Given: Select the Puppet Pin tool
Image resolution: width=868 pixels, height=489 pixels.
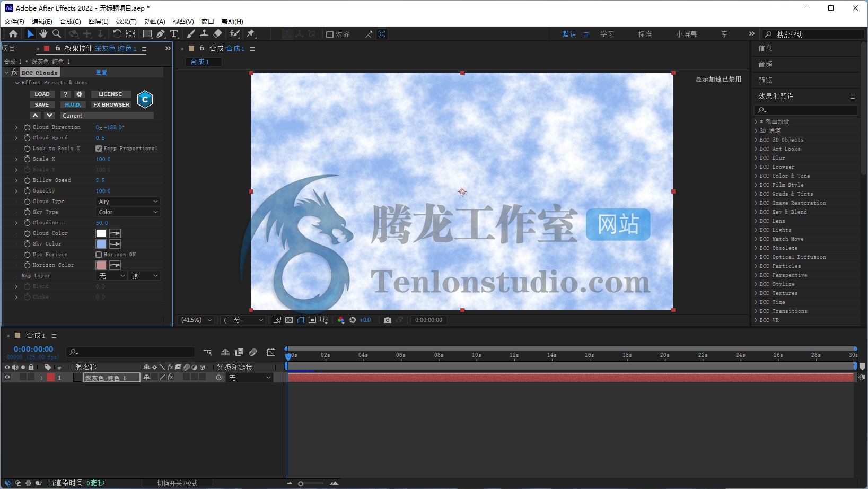Looking at the screenshot, I should pos(251,34).
